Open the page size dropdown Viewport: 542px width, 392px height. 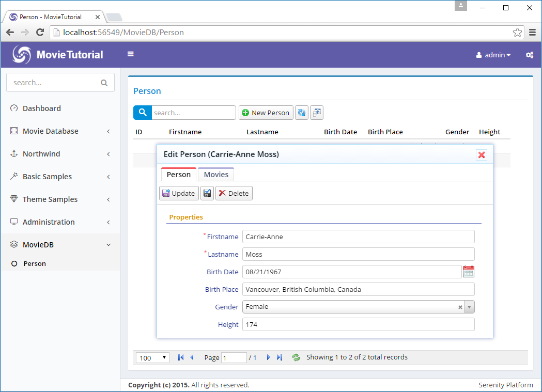point(152,357)
